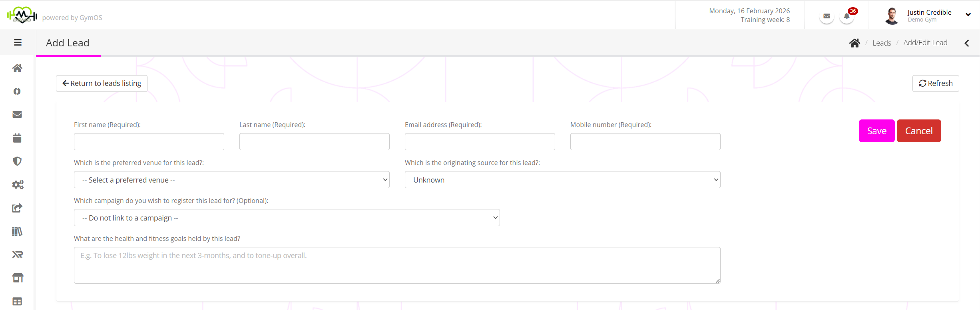Open the envelope icon in the left sidebar
Viewport: 980px width, 310px height.
point(17,115)
